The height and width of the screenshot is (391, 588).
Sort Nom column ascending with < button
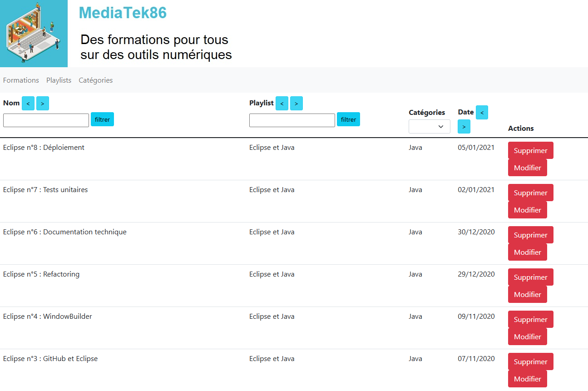click(x=28, y=104)
